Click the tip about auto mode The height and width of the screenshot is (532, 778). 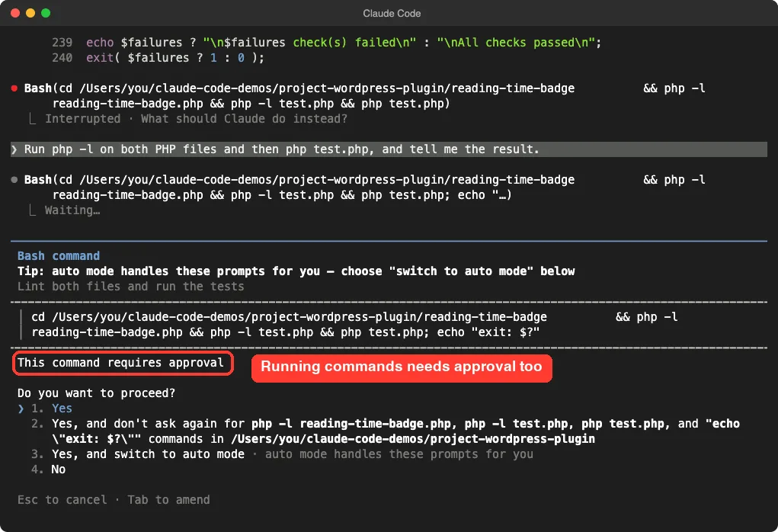pyautogui.click(x=296, y=271)
